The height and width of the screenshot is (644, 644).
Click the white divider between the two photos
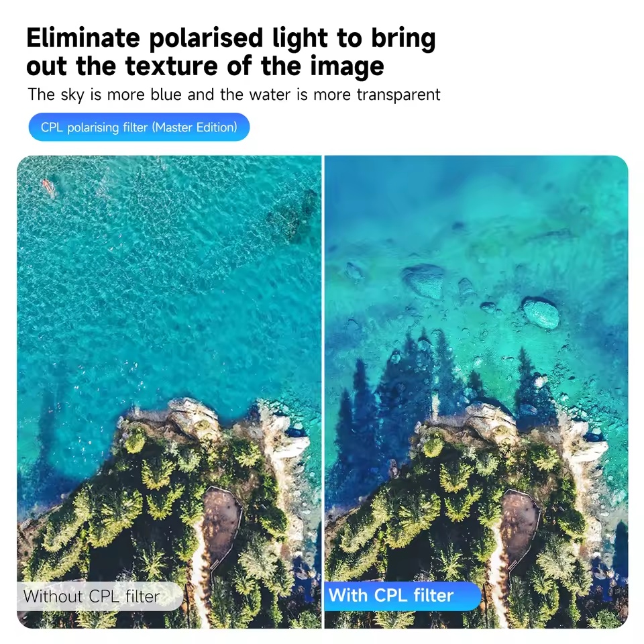(x=323, y=392)
